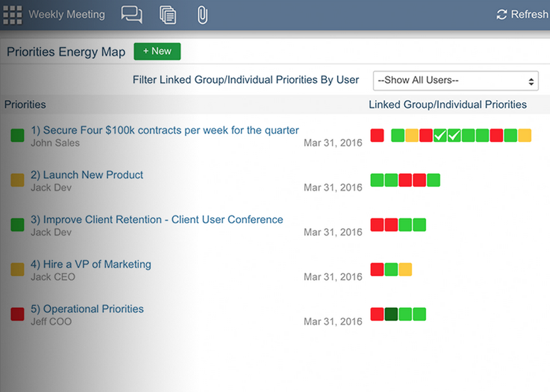Click the green + New button
550x392 pixels.
pos(157,51)
